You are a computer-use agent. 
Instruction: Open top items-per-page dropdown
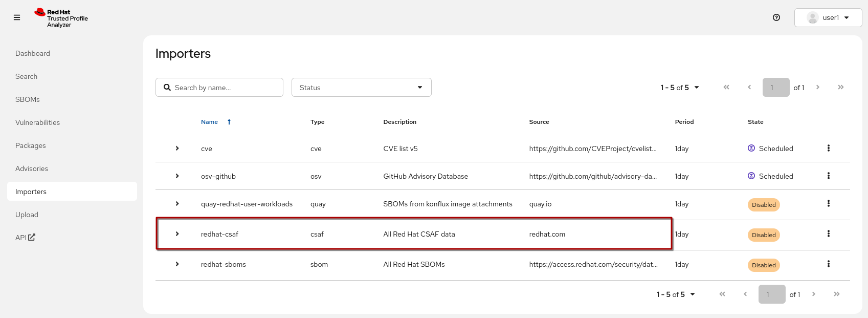click(679, 88)
